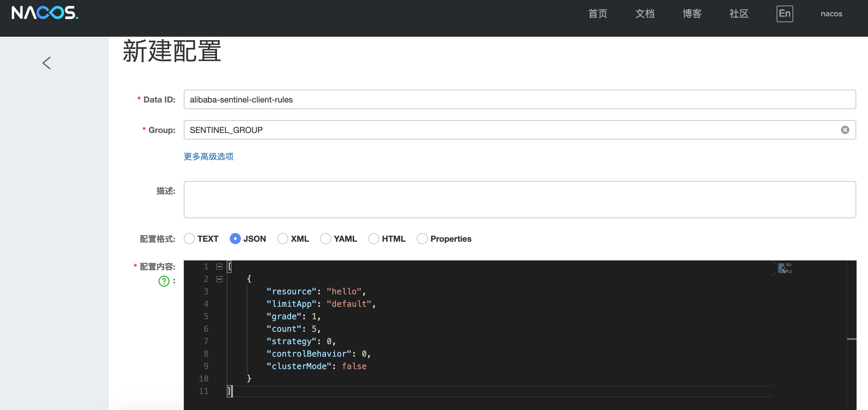Screen dimensions: 868x410
Task: Focus the Group input field
Action: pyautogui.click(x=520, y=130)
